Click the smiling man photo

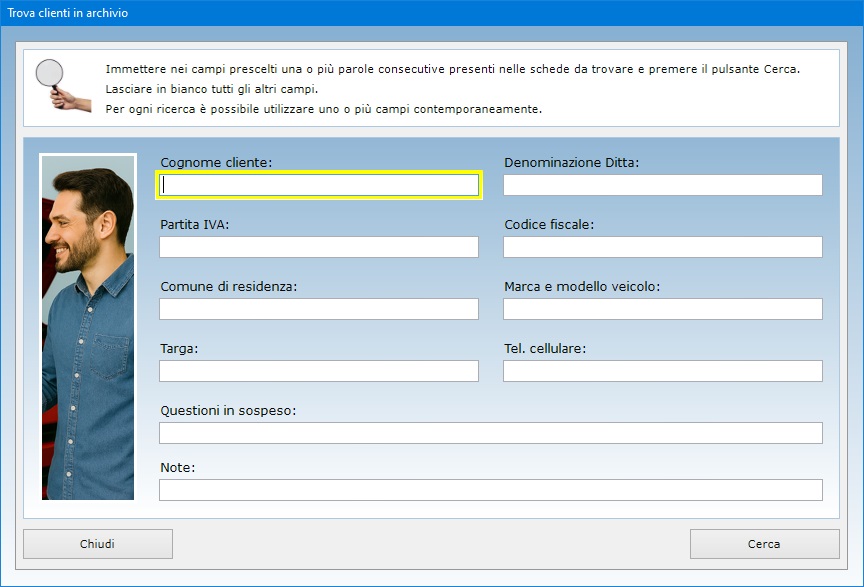pyautogui.click(x=88, y=326)
